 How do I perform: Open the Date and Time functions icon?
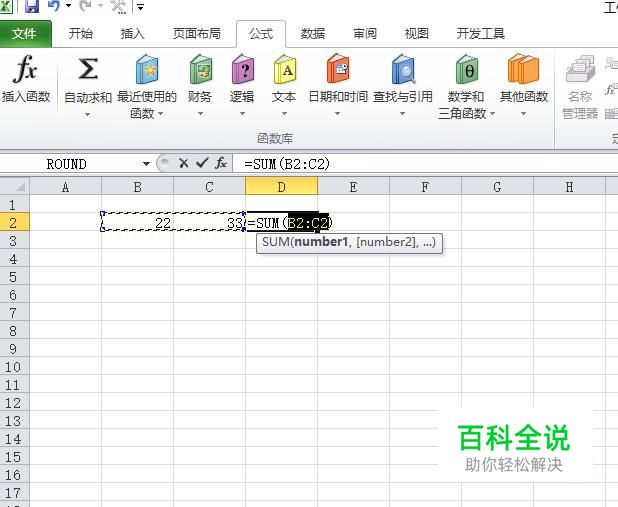[338, 69]
